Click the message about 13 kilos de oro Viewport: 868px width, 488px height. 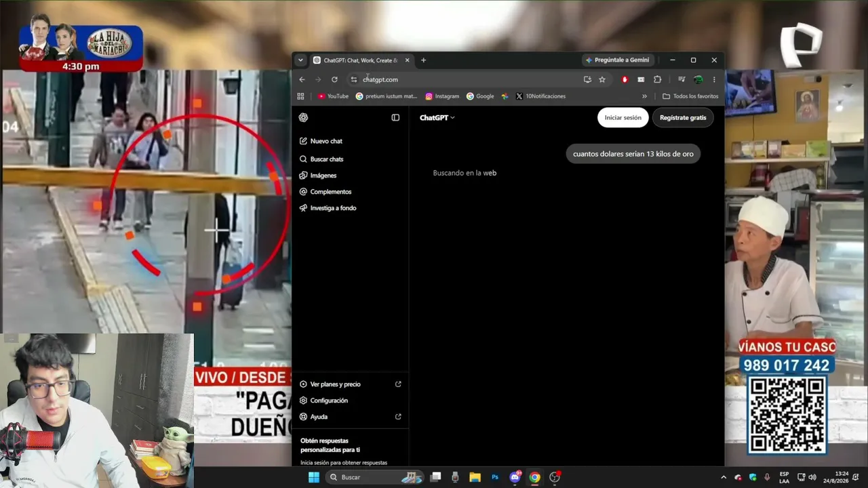pos(633,154)
